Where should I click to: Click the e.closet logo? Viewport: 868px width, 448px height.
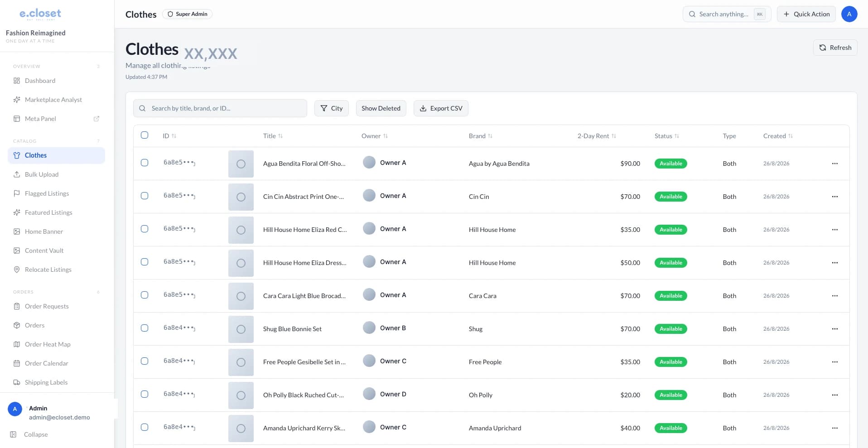pyautogui.click(x=40, y=14)
